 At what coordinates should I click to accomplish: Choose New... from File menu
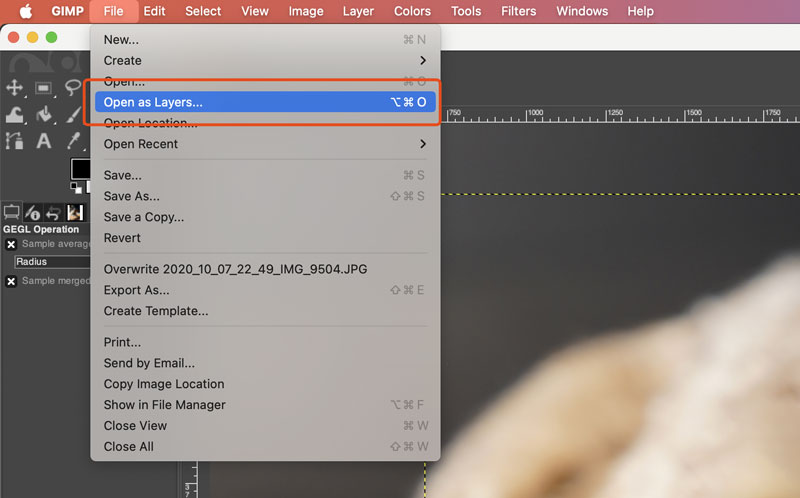tap(265, 39)
